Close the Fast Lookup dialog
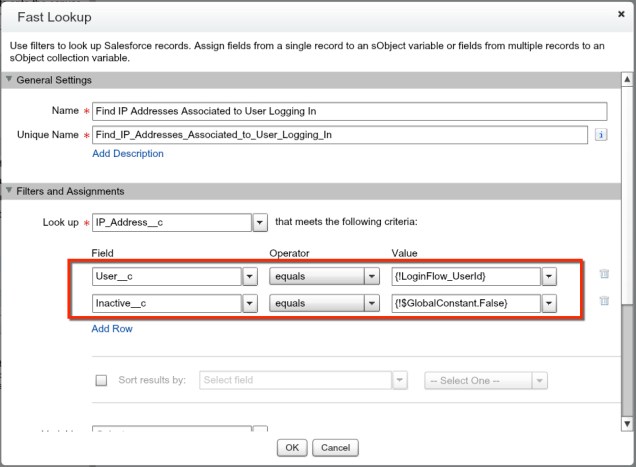 (x=621, y=17)
